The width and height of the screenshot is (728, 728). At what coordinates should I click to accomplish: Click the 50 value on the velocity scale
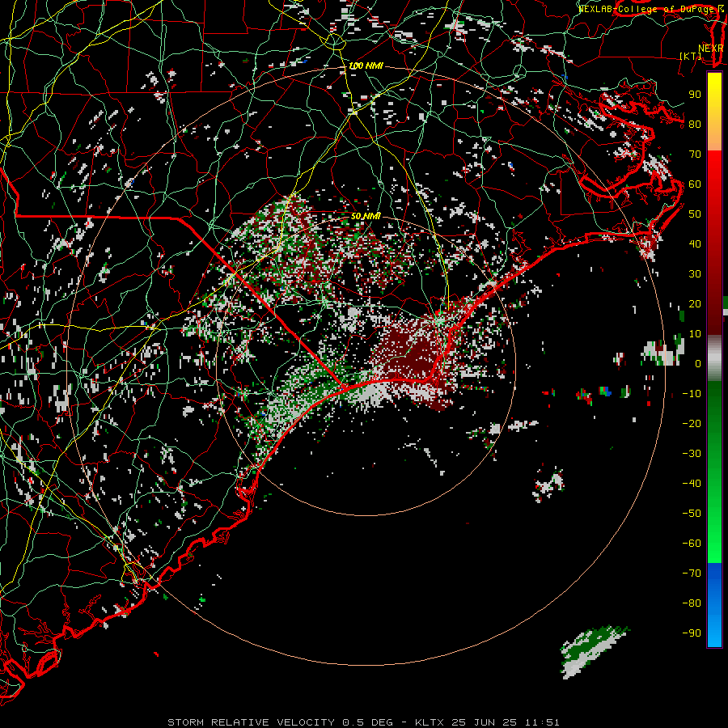[x=695, y=214]
